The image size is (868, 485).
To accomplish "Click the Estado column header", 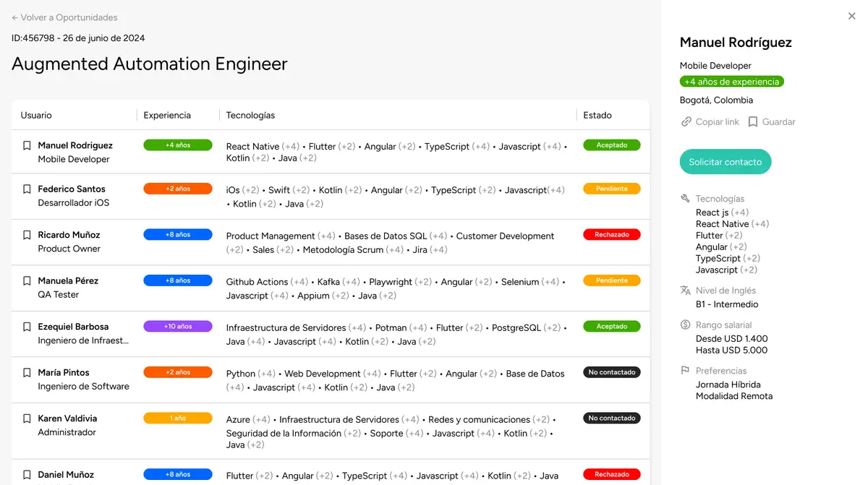I will (597, 115).
